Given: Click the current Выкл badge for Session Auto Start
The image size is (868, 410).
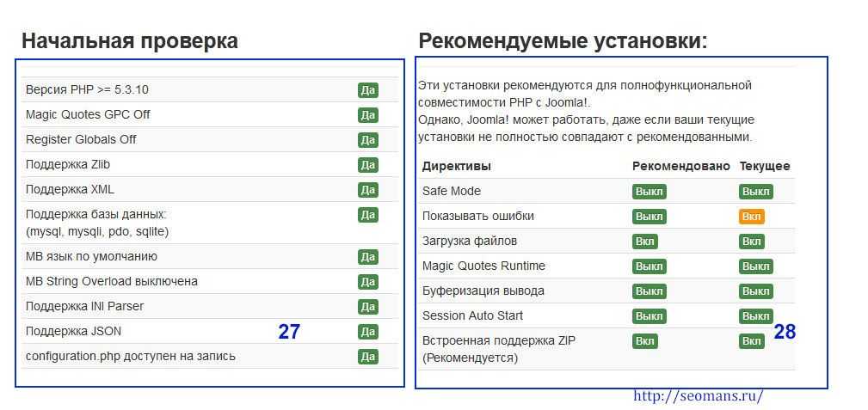Looking at the screenshot, I should tap(755, 316).
